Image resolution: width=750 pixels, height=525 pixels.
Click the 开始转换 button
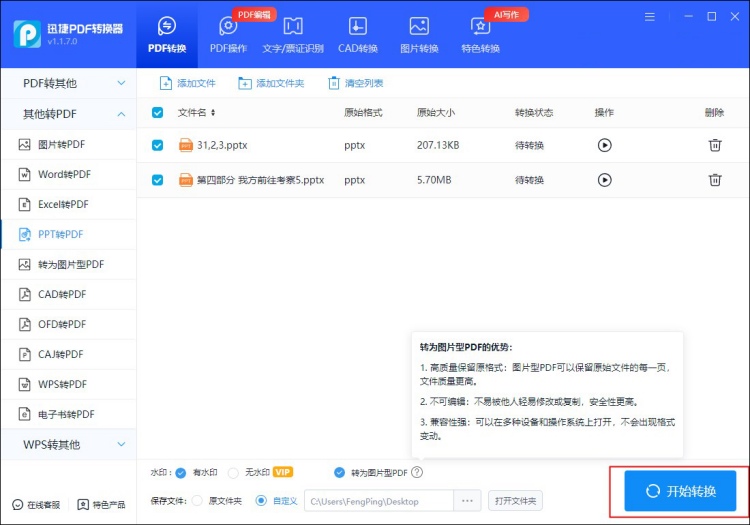(680, 491)
